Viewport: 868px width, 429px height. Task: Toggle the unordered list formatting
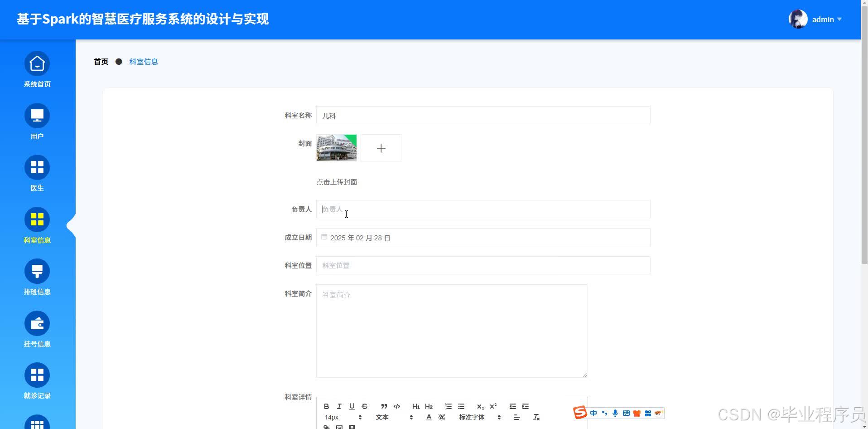[x=461, y=406]
